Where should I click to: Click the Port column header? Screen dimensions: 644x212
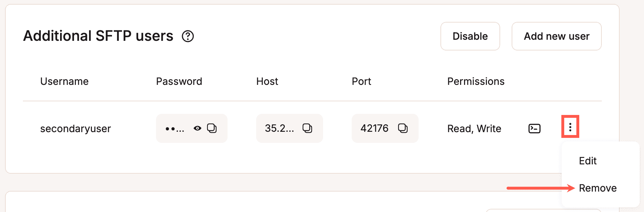(x=361, y=81)
